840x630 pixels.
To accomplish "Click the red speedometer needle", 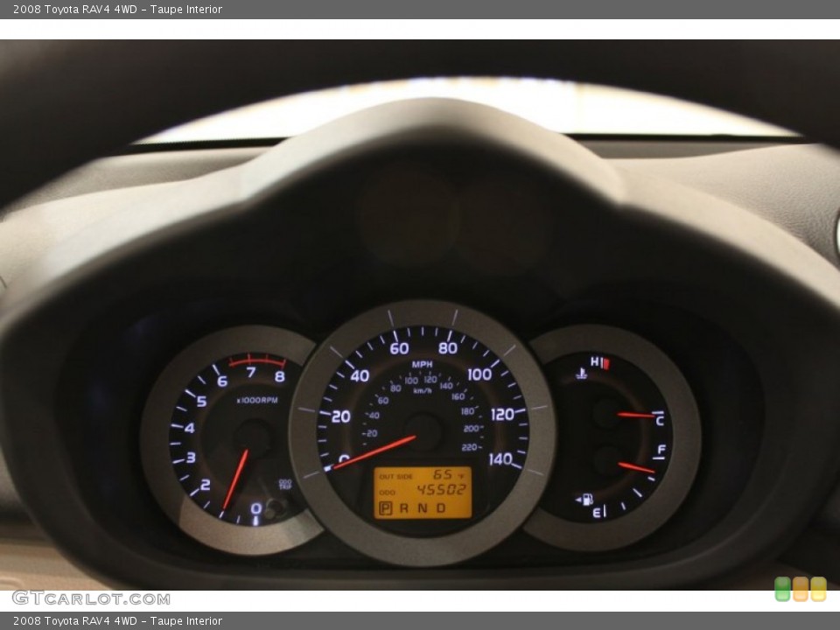I will coord(374,453).
